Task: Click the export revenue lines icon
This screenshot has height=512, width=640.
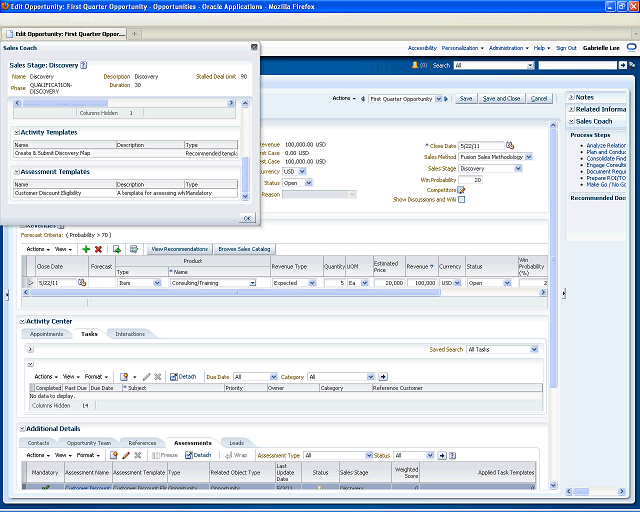Action: coord(117,249)
